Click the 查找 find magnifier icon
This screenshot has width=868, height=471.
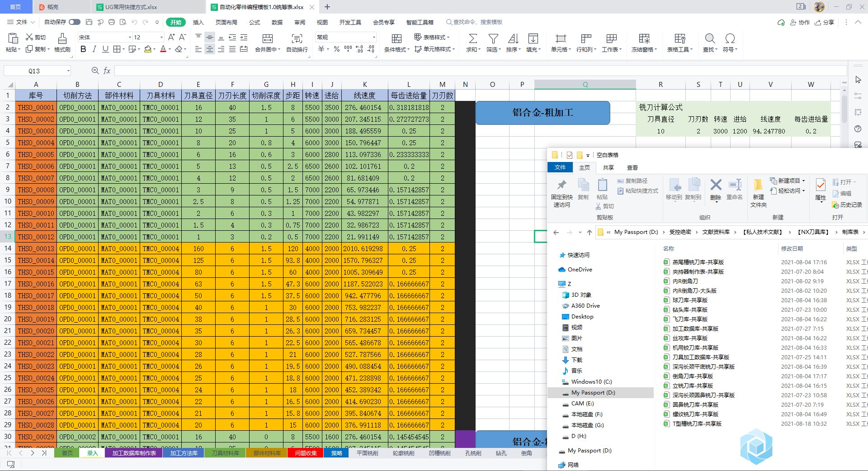710,38
